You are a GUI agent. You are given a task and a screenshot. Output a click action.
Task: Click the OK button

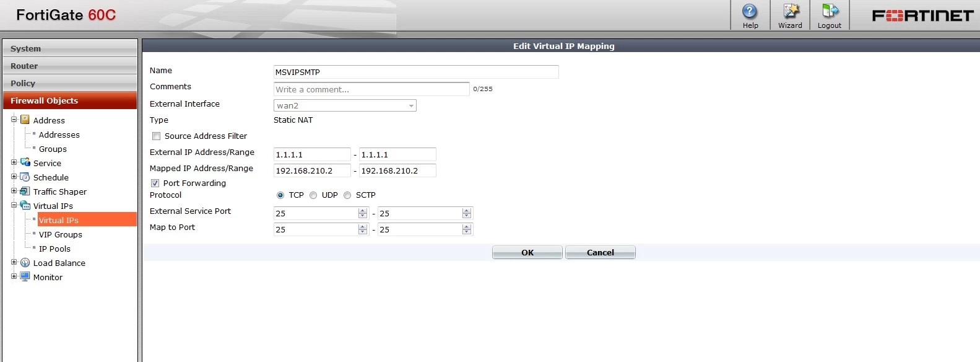pyautogui.click(x=527, y=252)
